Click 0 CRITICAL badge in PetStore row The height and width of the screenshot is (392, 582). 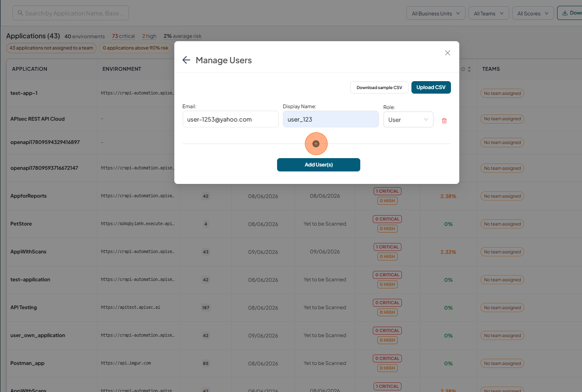coord(387,219)
